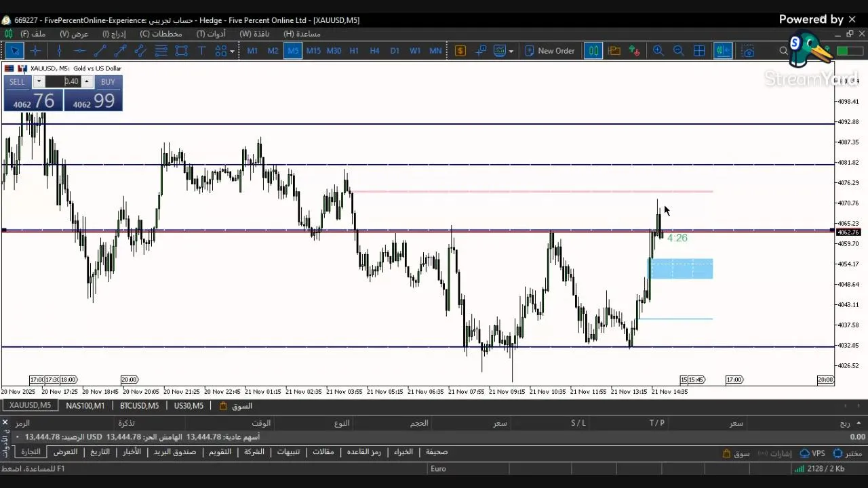Open the VPS status bar item
This screenshot has height=488, width=868.
coord(812,453)
